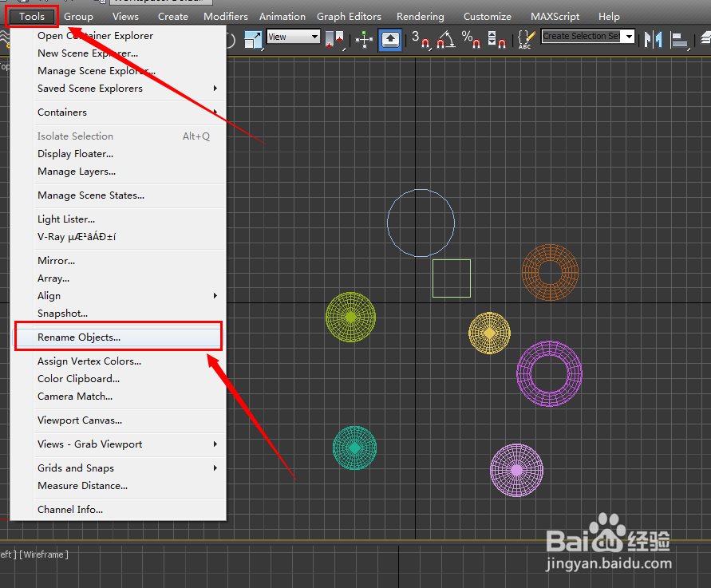Open the View reference coordinate dropdown
This screenshot has height=588, width=711.
coord(293,37)
